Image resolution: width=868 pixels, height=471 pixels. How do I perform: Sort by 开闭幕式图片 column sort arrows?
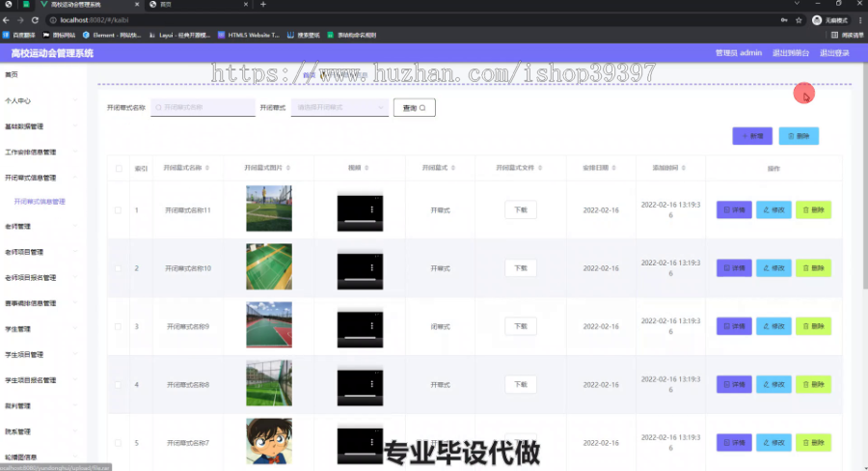(288, 168)
